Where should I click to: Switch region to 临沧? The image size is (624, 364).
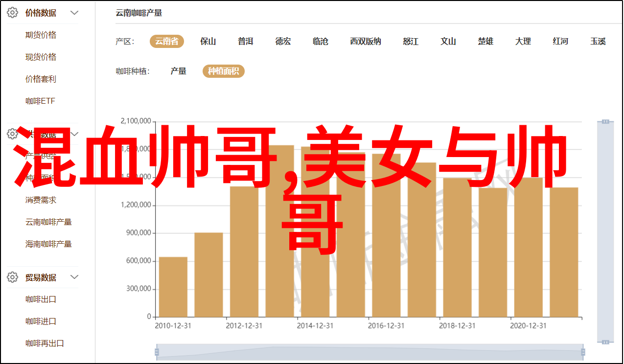(321, 42)
